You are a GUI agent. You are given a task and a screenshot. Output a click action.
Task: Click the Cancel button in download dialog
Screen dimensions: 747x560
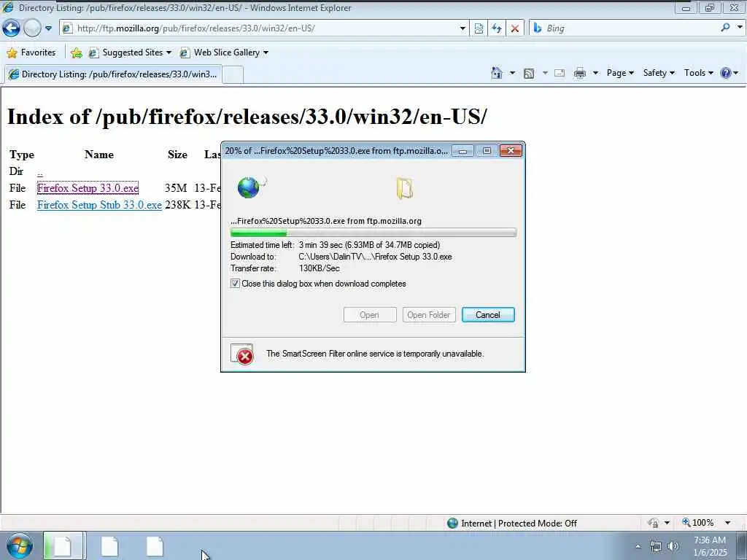tap(488, 315)
